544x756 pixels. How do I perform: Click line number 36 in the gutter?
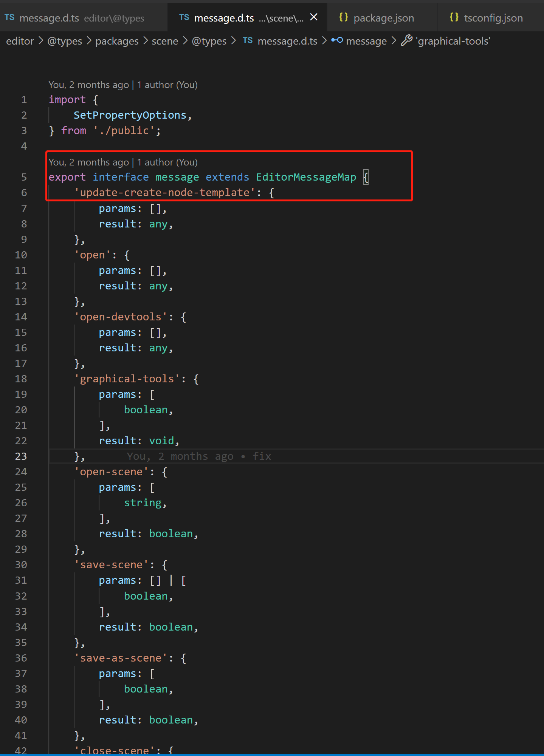tap(21, 658)
